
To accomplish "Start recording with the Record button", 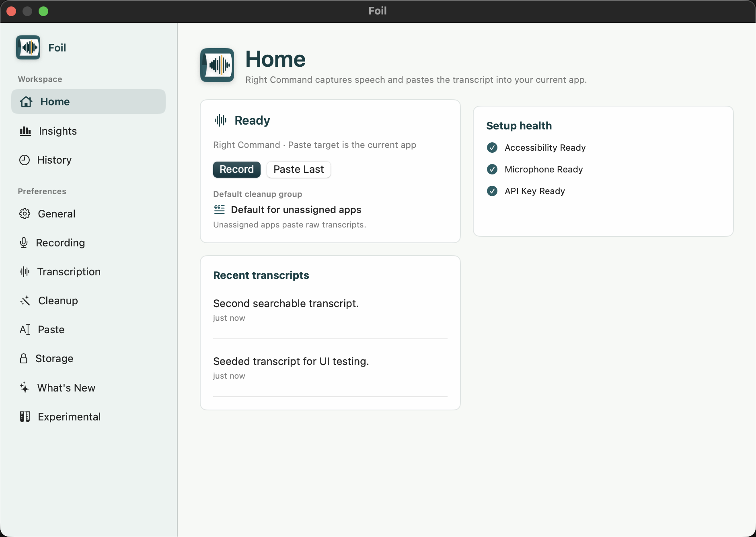I will click(237, 169).
